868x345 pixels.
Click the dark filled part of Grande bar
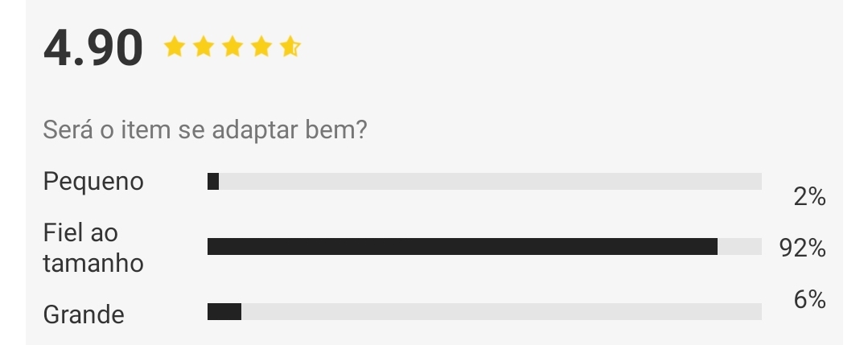click(x=224, y=312)
